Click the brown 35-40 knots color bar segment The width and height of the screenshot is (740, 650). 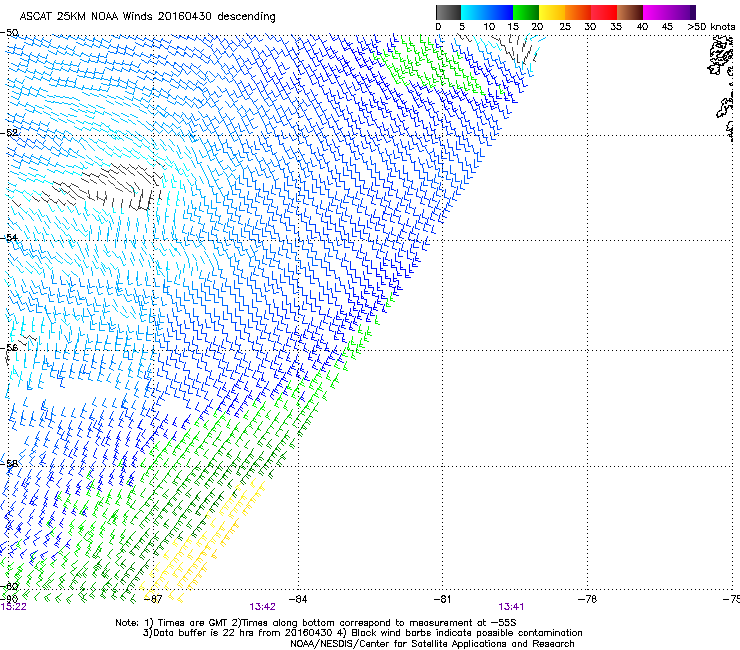pyautogui.click(x=630, y=12)
